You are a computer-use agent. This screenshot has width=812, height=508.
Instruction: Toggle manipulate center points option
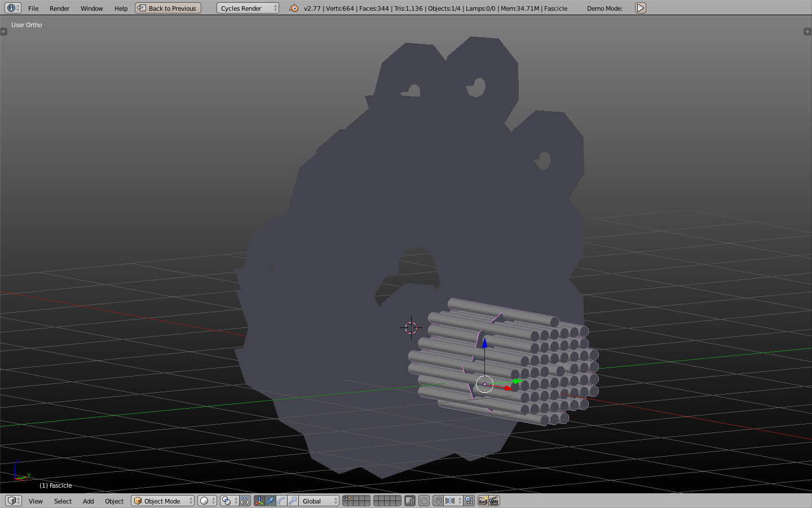(245, 501)
